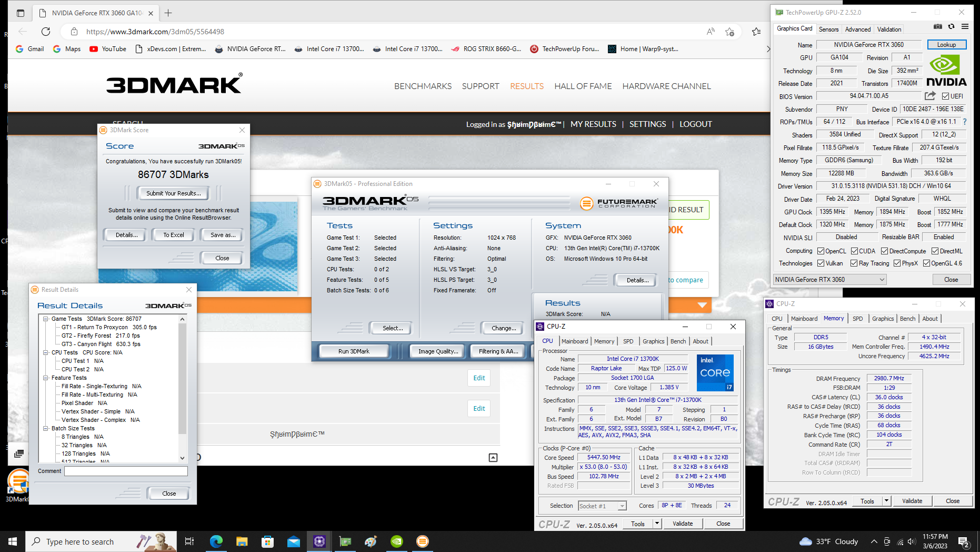Viewport: 980px width, 552px height.
Task: Switch to the Sensors tab in GPU-Z
Action: point(828,29)
